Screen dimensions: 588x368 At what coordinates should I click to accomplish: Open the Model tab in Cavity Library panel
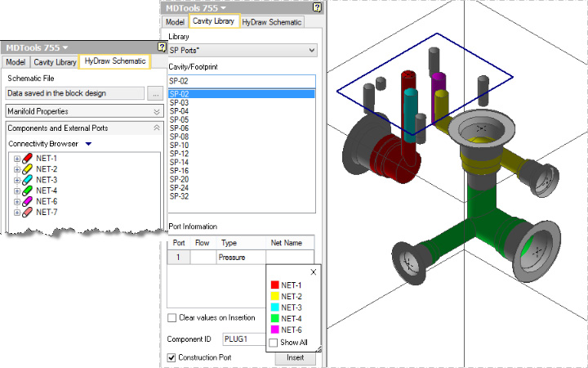[174, 22]
